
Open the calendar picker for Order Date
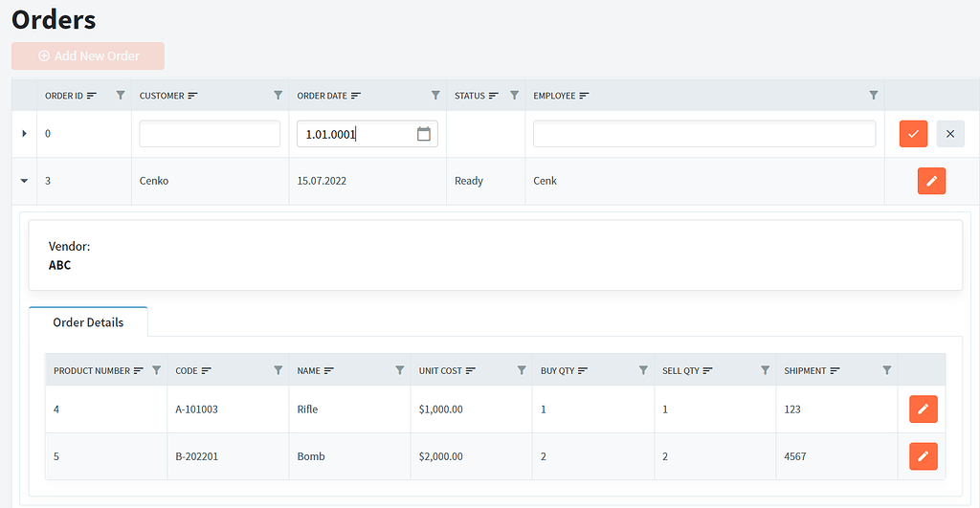[424, 134]
